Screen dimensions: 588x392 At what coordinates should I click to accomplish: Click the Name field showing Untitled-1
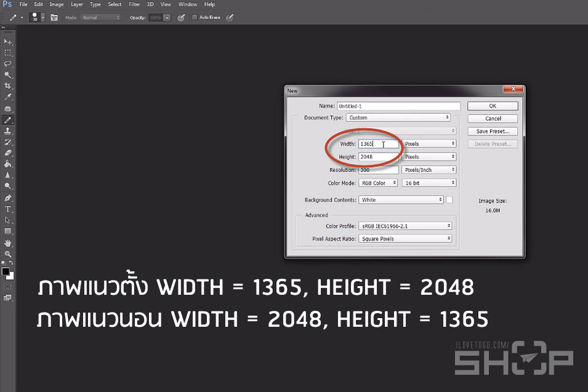coord(398,106)
